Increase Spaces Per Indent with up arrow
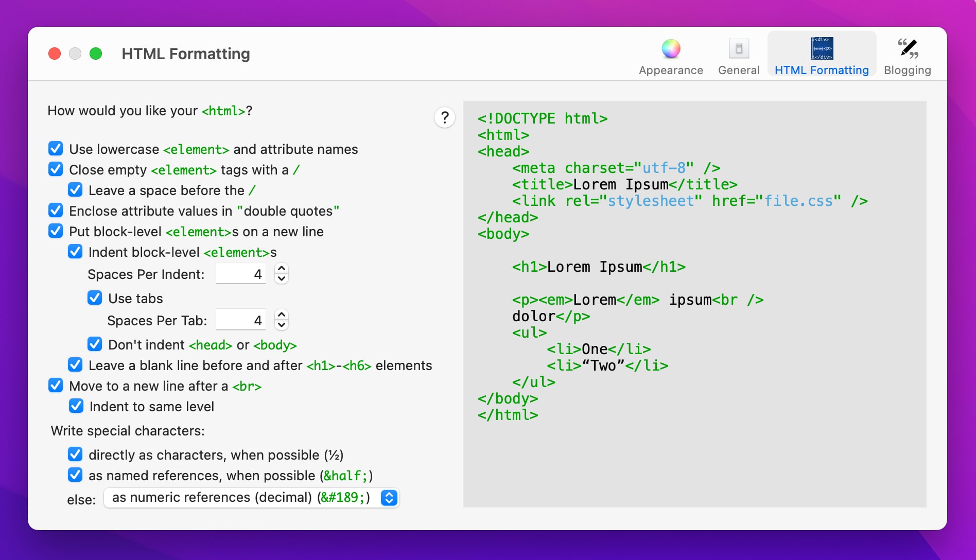The width and height of the screenshot is (976, 560). [x=282, y=268]
